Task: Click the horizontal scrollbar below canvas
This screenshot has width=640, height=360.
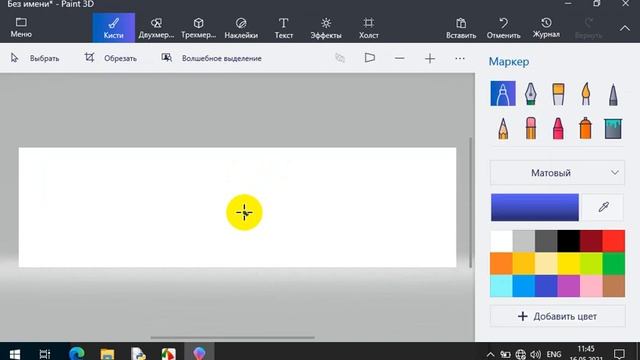Action: point(233,338)
